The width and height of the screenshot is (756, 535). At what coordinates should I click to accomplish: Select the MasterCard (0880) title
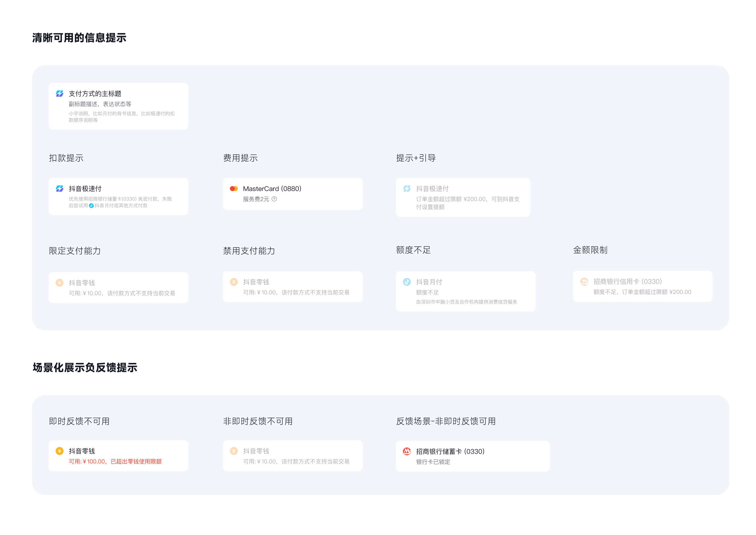[x=272, y=188]
